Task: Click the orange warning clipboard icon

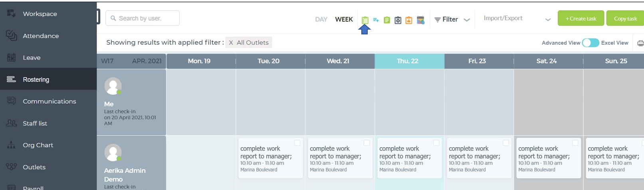Action: (409, 20)
